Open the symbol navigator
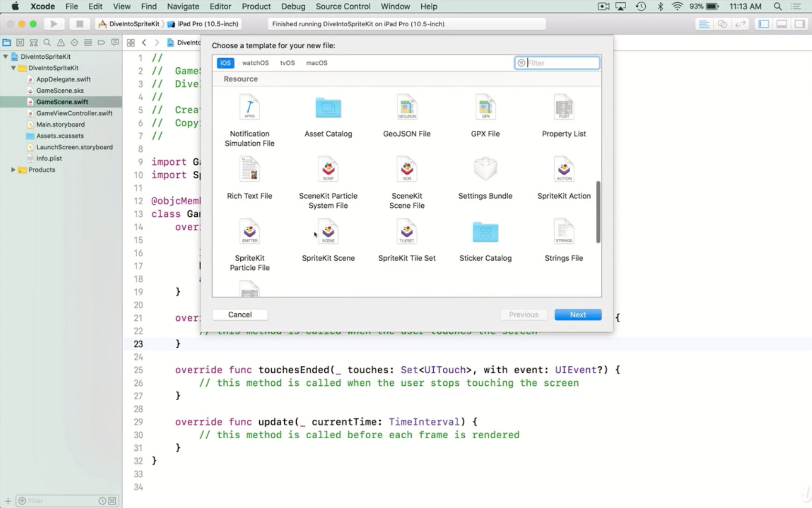This screenshot has width=812, height=508. tap(33, 42)
